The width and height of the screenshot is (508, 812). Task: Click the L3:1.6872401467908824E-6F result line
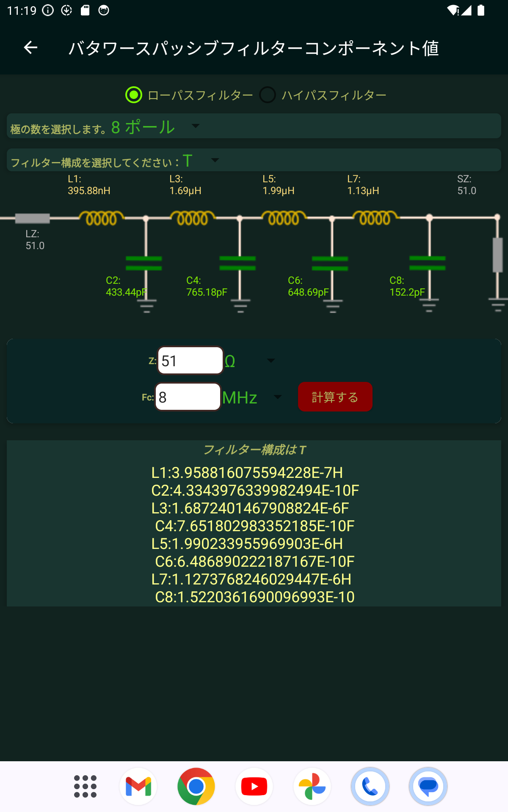pyautogui.click(x=250, y=508)
